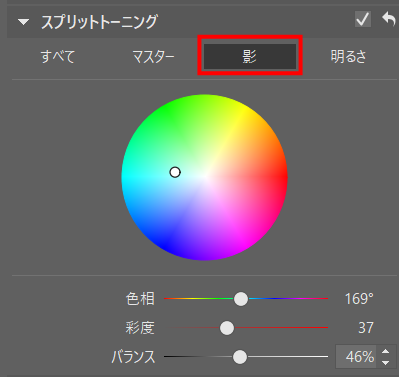Click the 46% balance value field
This screenshot has height=377, width=399.
tap(356, 357)
